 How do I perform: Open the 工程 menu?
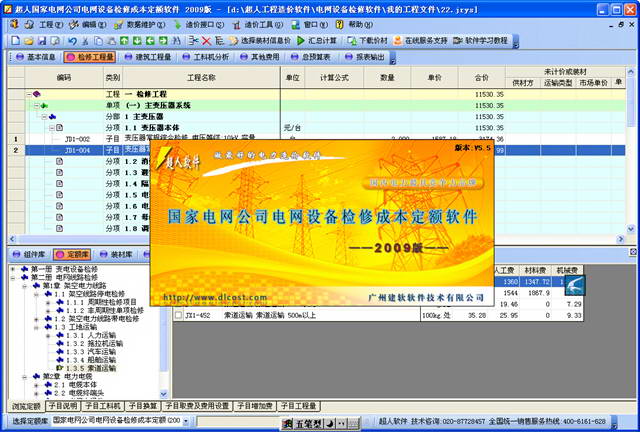click(x=51, y=25)
